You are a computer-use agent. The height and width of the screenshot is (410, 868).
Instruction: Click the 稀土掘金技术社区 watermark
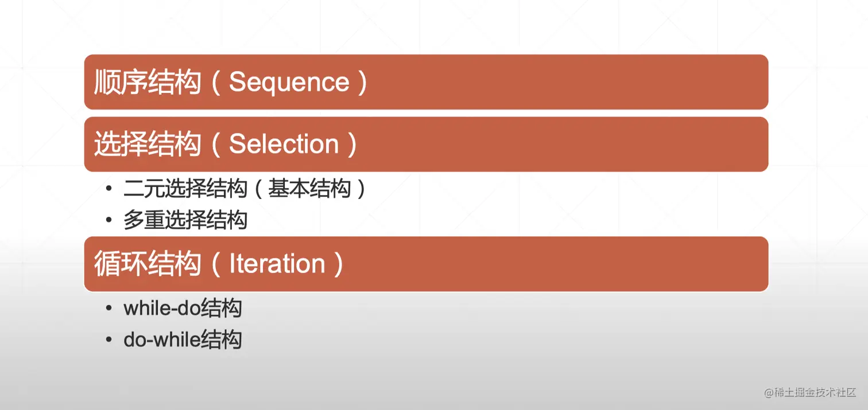[x=810, y=393]
